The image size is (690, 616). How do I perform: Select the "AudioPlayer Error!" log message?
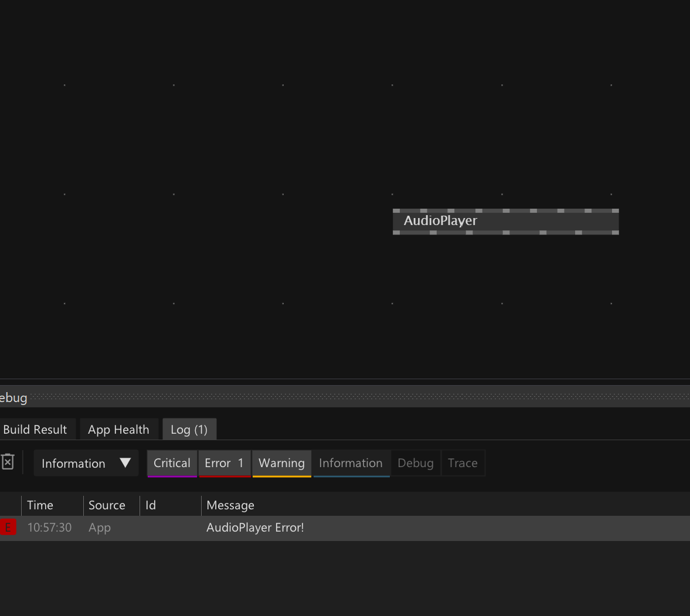pyautogui.click(x=255, y=527)
